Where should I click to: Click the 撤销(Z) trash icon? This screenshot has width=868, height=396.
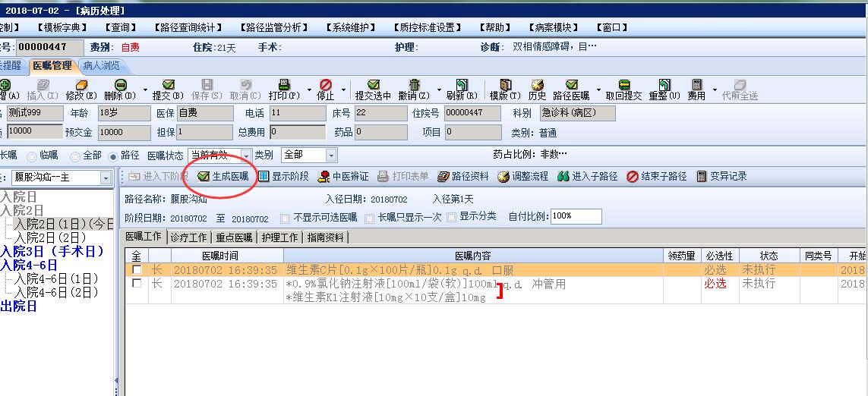414,85
